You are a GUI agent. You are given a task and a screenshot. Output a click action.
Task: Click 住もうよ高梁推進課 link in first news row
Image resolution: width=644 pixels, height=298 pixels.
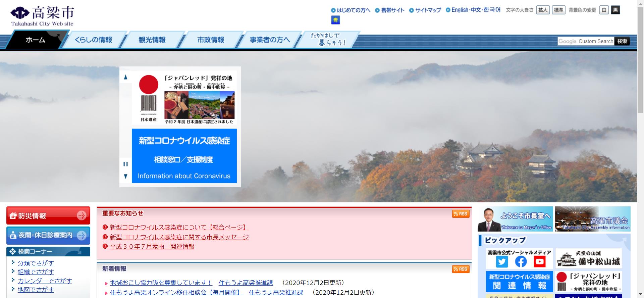(x=246, y=283)
